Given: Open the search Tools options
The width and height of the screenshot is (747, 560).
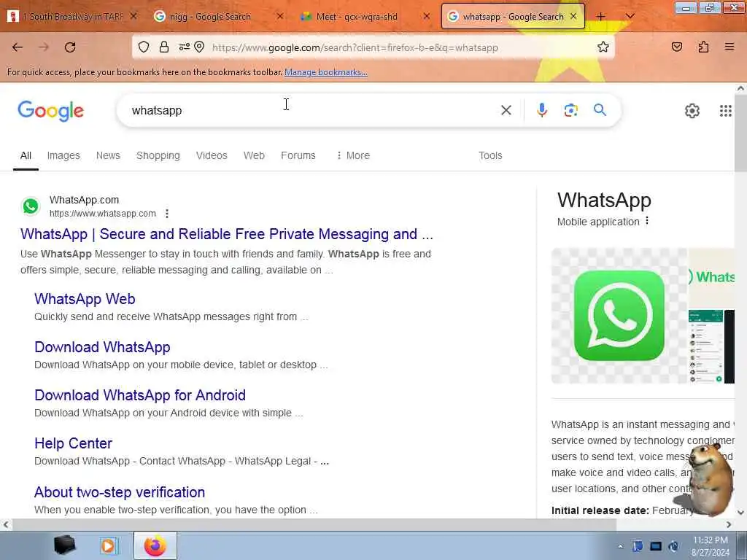Looking at the screenshot, I should pos(490,156).
